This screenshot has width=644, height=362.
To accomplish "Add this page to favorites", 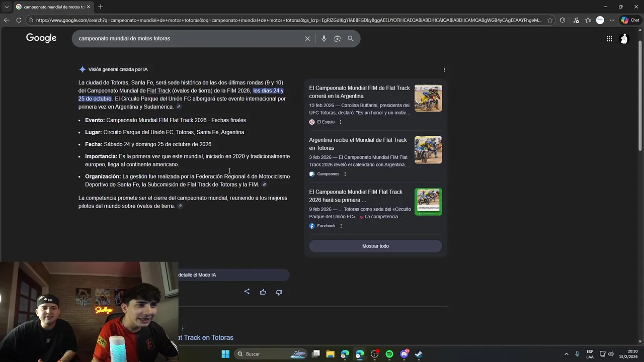I will pyautogui.click(x=550, y=20).
